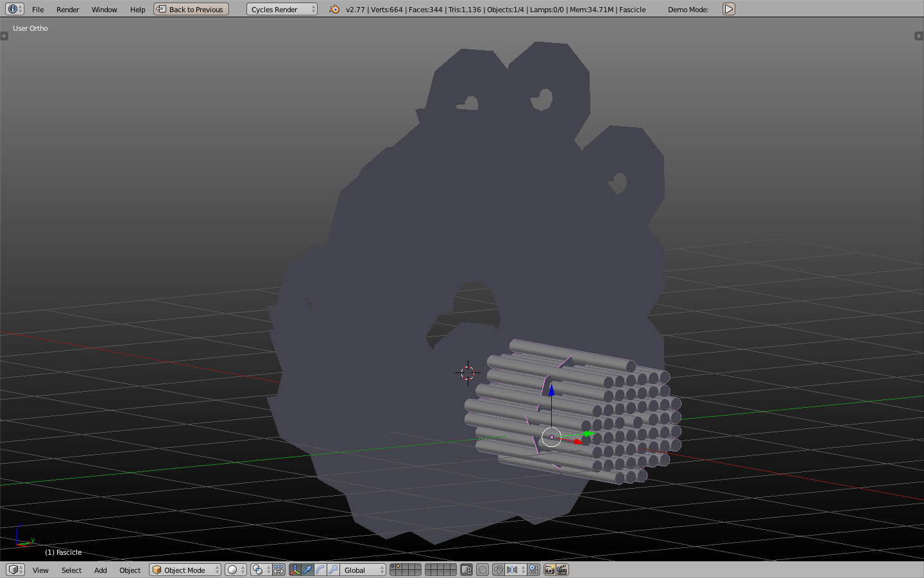The height and width of the screenshot is (578, 924).
Task: Click the Tris:1,136 statistic
Action: (465, 10)
